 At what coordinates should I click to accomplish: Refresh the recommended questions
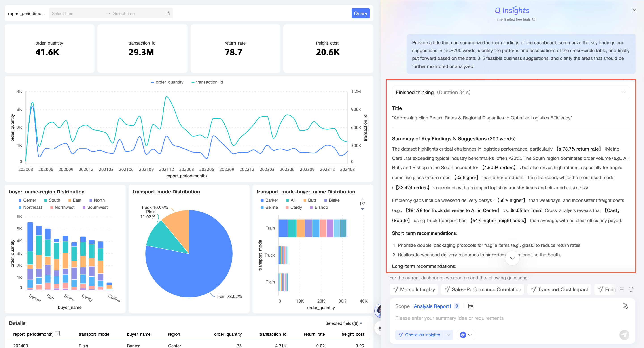coord(631,289)
